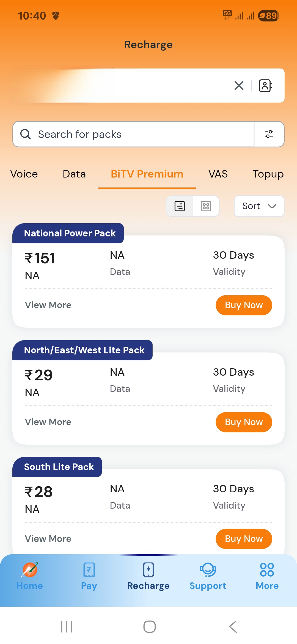Viewport: 297px width, 644px height.
Task: Open the contacts picker icon
Action: coord(265,86)
